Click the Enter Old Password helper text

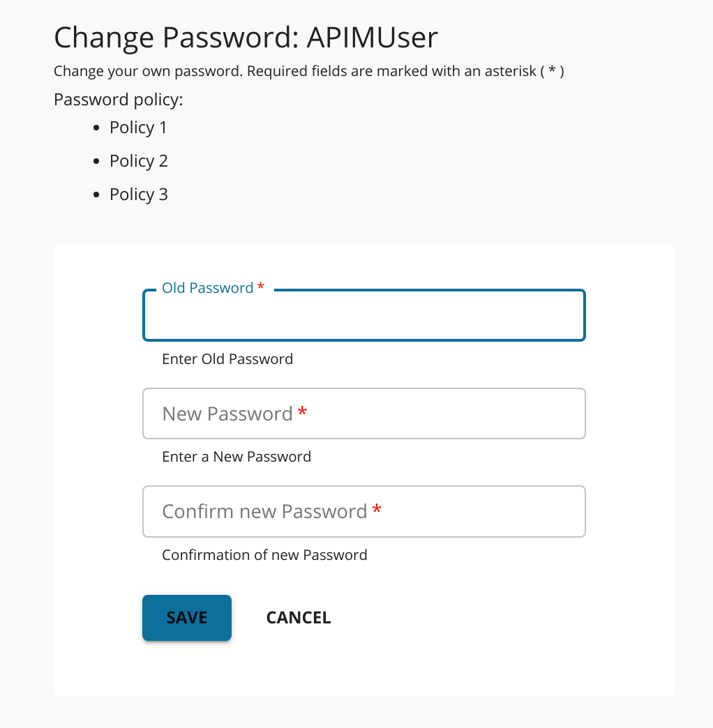pos(227,358)
